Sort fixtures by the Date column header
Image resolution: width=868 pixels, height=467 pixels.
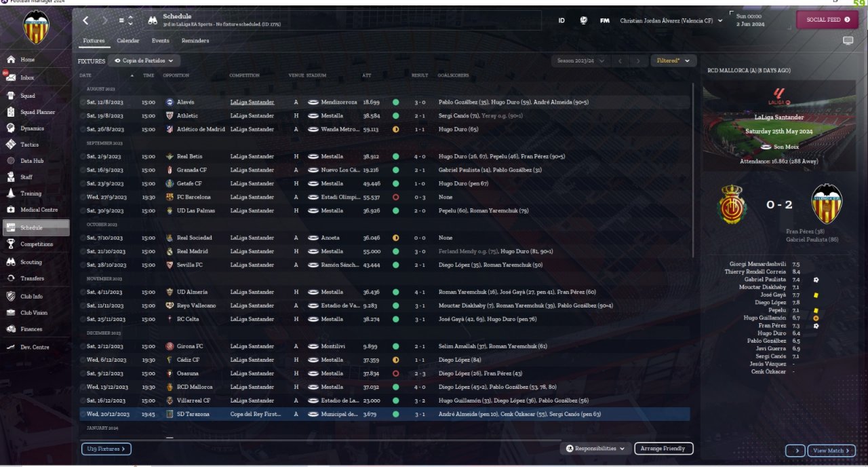pos(85,75)
